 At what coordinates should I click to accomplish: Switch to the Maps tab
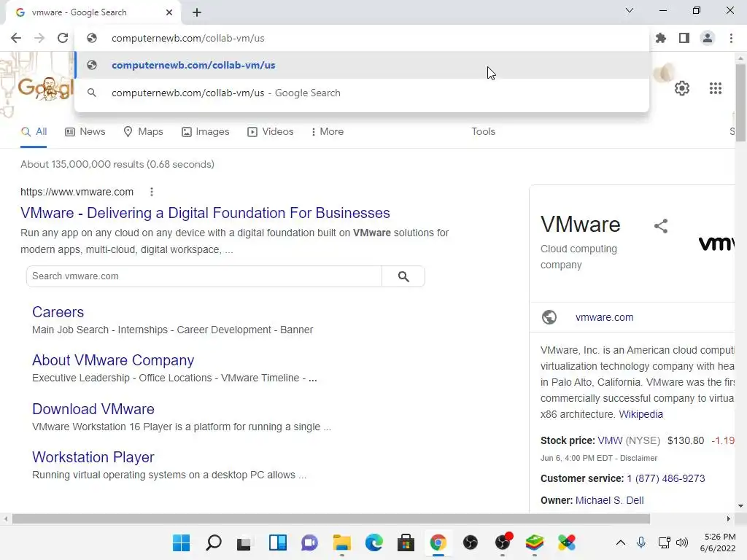143,132
